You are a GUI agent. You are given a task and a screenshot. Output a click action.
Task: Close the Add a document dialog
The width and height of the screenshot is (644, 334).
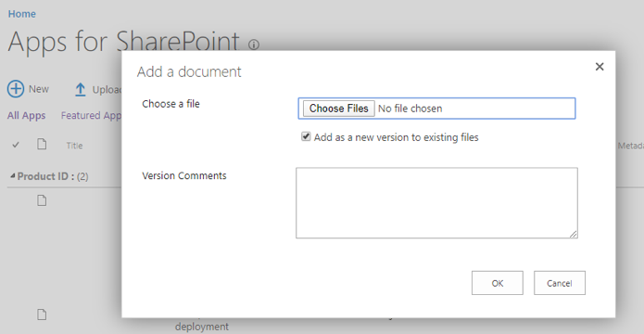(x=600, y=67)
